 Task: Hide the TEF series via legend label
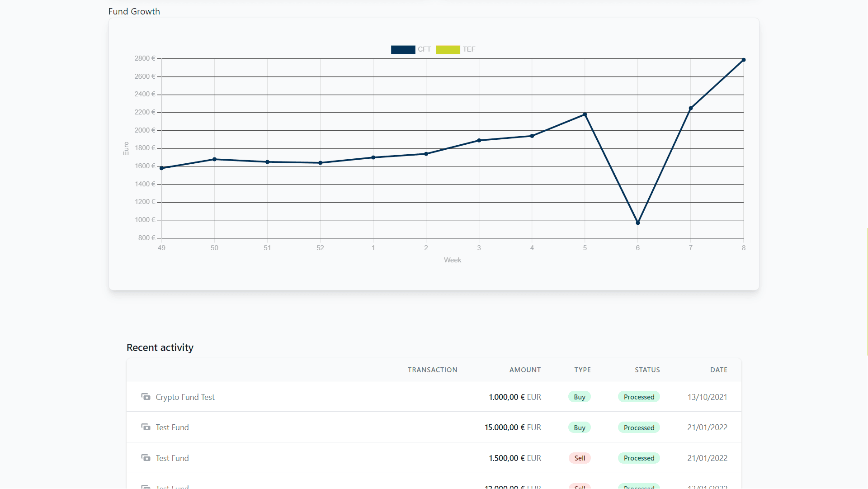tap(469, 49)
